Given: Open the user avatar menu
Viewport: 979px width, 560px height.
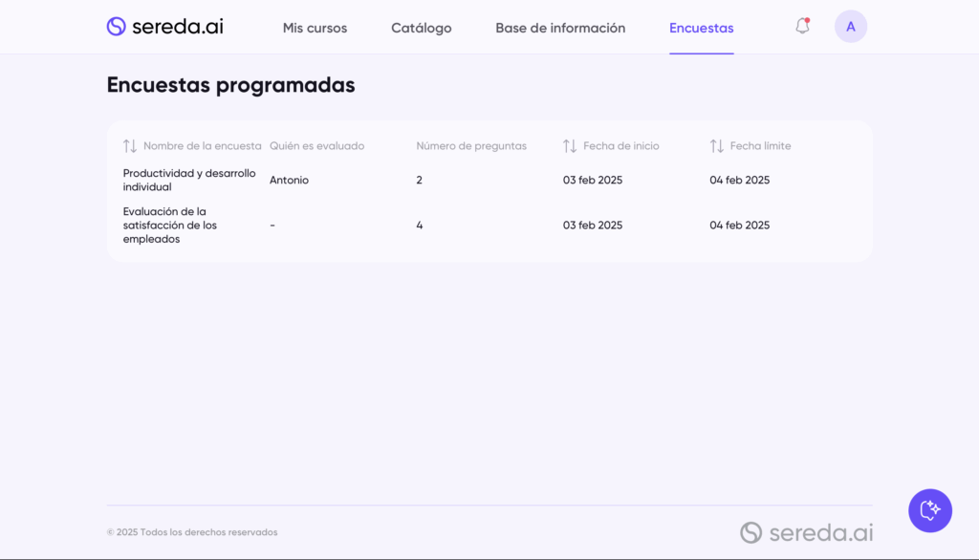Looking at the screenshot, I should pos(851,27).
